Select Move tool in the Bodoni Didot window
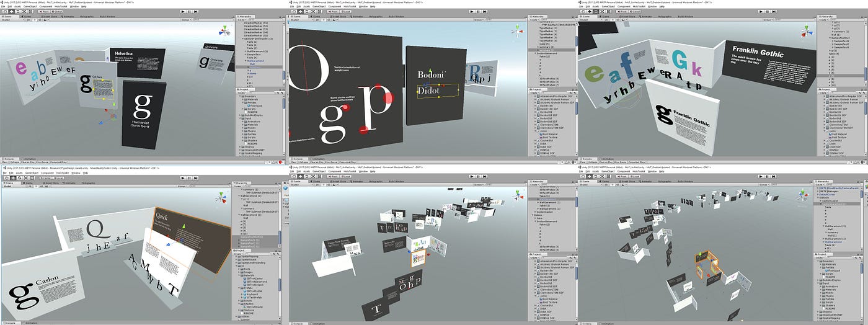868x325 pixels. click(301, 12)
